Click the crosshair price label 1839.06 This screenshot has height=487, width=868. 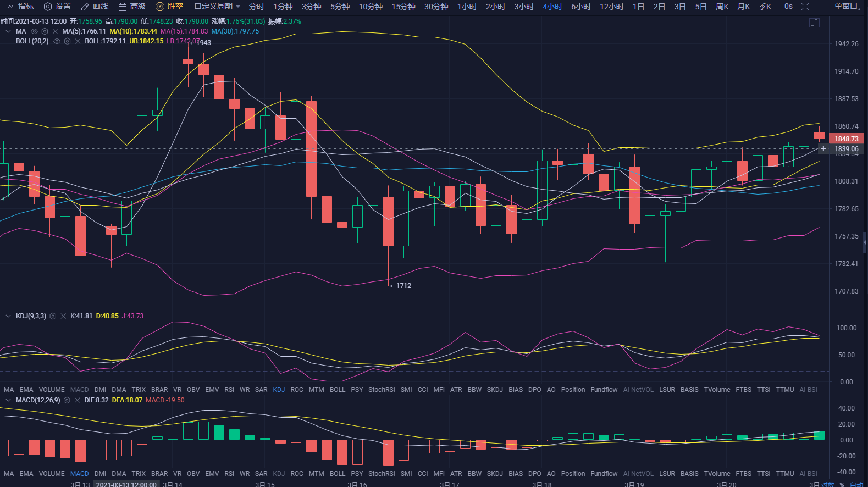(847, 149)
